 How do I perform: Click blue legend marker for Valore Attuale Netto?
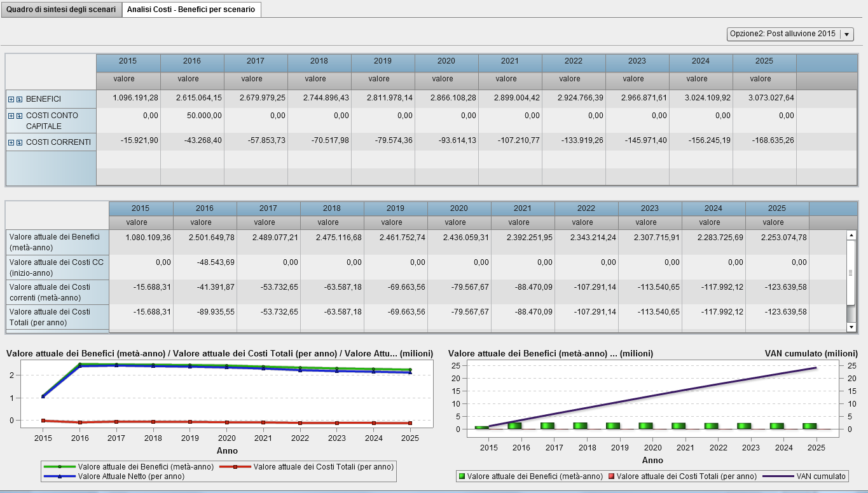(59, 476)
